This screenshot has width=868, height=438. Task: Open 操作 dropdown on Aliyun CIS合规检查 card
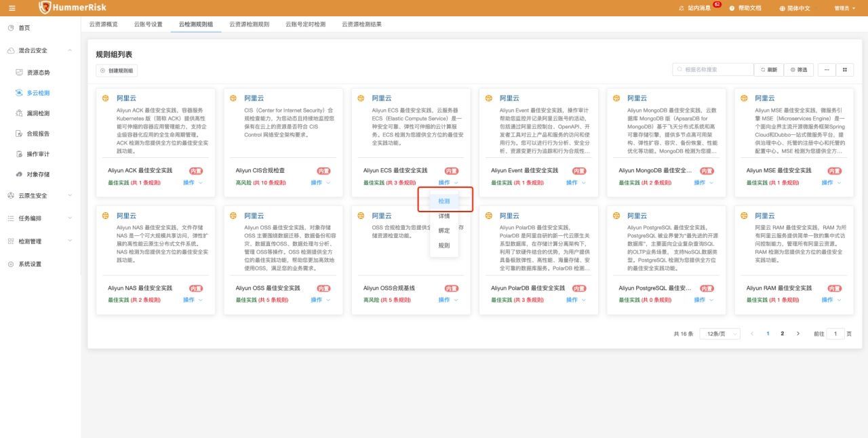[x=320, y=182]
